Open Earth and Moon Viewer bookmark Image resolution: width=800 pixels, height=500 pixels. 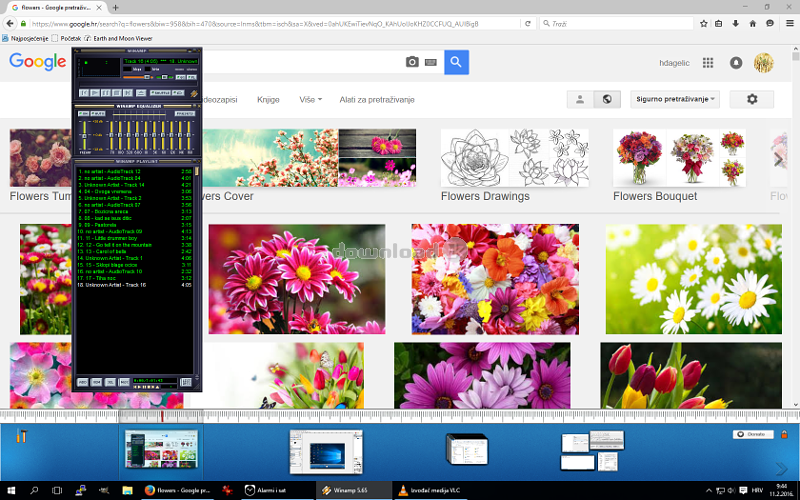(118, 38)
